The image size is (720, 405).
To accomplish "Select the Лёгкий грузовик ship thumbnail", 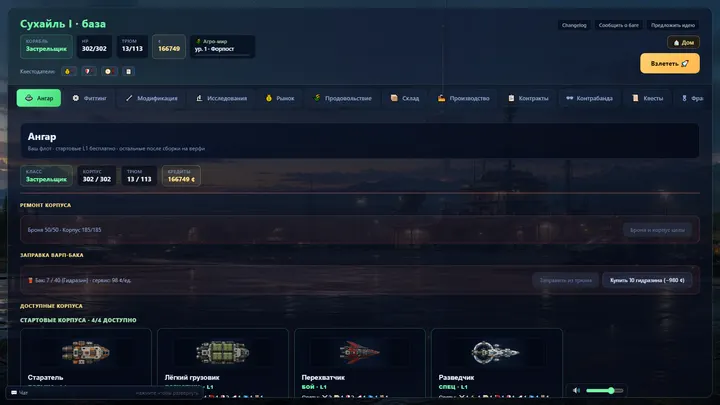I will click(223, 352).
